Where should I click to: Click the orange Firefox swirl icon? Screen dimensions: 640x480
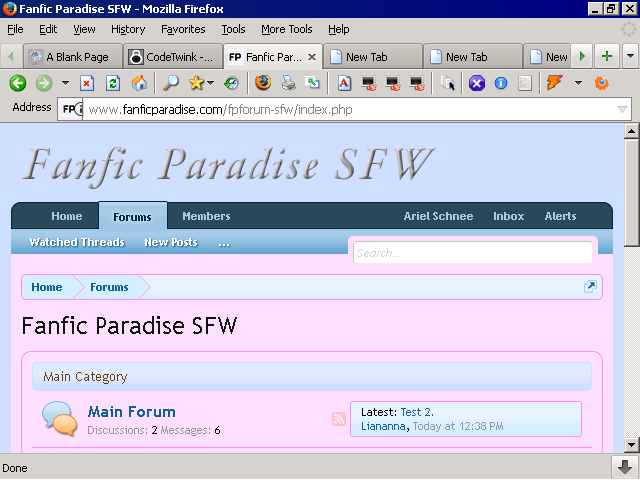tap(602, 83)
